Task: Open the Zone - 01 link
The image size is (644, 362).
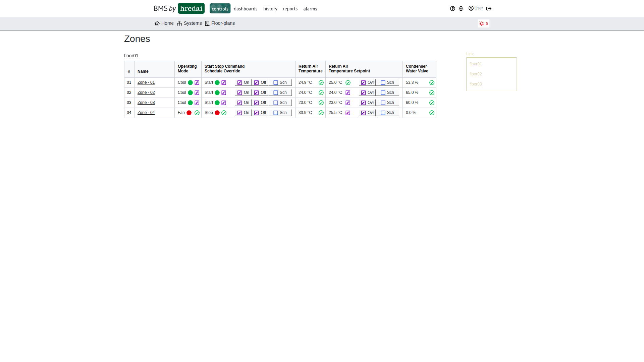Action: point(146,82)
